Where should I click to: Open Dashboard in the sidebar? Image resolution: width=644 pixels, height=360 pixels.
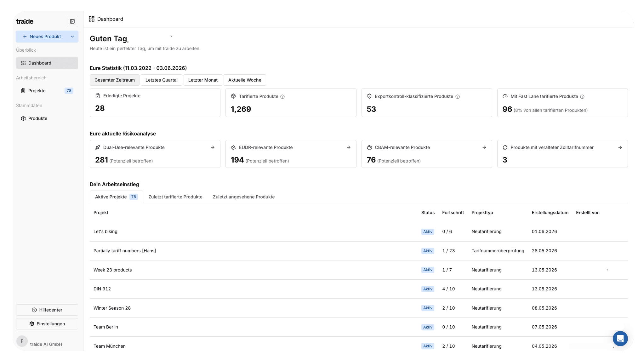(47, 63)
